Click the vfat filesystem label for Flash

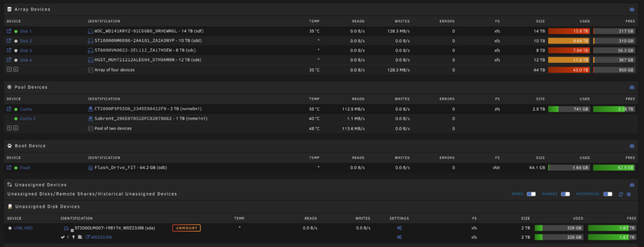[x=496, y=168]
